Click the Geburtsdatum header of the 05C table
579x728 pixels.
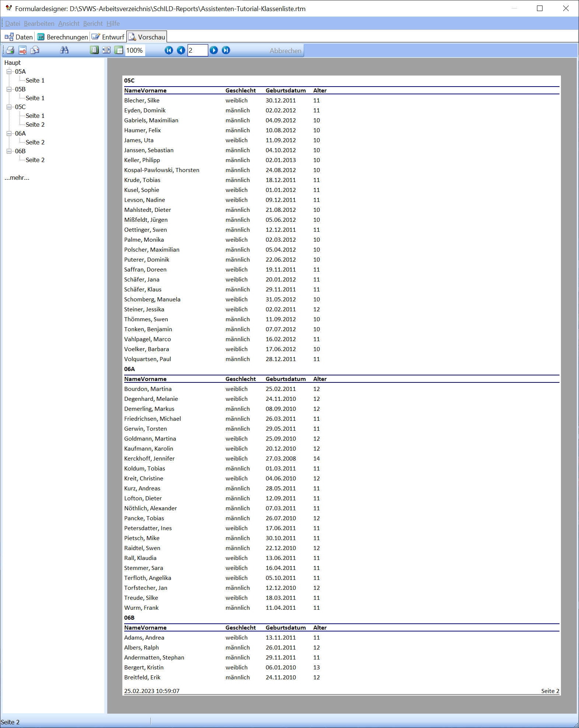[286, 90]
